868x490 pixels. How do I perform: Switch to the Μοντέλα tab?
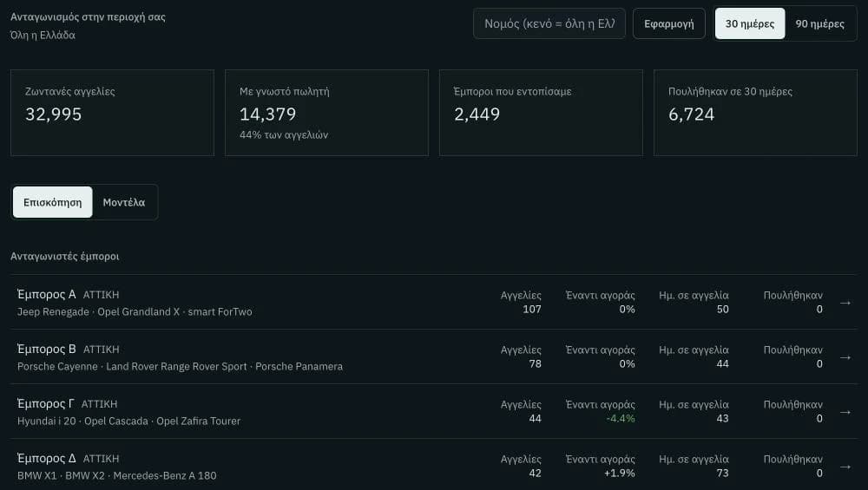click(x=124, y=202)
